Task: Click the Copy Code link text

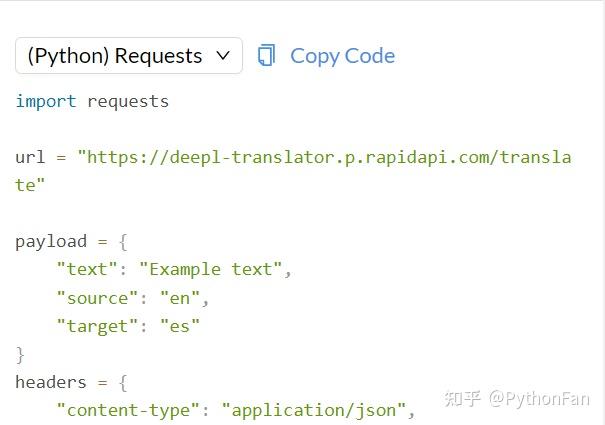Action: 343,56
